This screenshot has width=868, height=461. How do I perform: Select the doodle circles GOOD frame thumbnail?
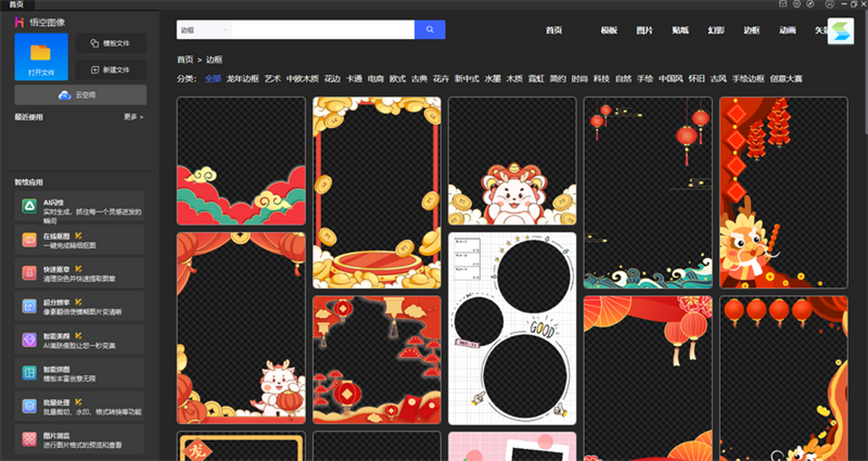[512, 328]
